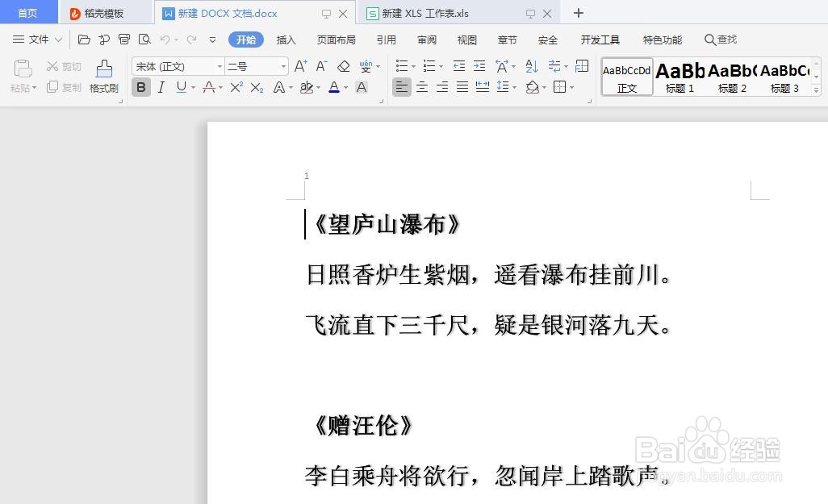Toggle Bold formatting on selected text
Screen dimensions: 828x504
(x=141, y=87)
